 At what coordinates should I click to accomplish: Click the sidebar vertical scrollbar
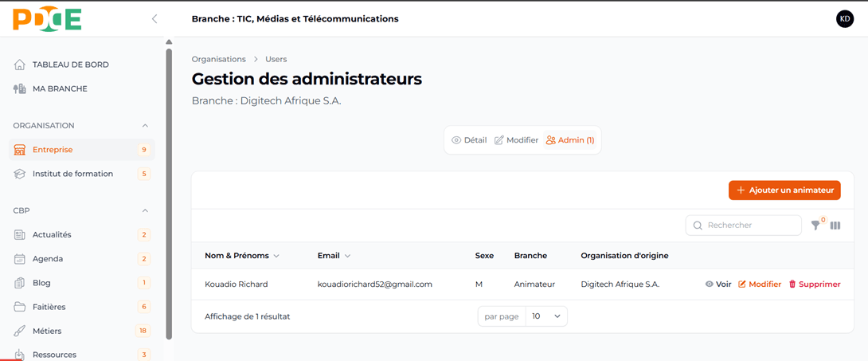point(170,194)
